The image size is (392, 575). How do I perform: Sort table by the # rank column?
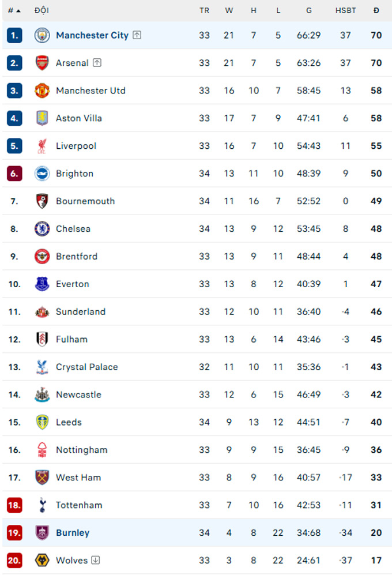pyautogui.click(x=14, y=10)
